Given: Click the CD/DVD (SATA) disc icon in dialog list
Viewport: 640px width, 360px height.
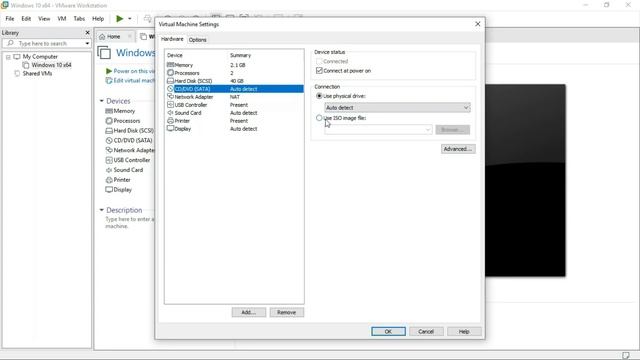Looking at the screenshot, I should coord(170,89).
